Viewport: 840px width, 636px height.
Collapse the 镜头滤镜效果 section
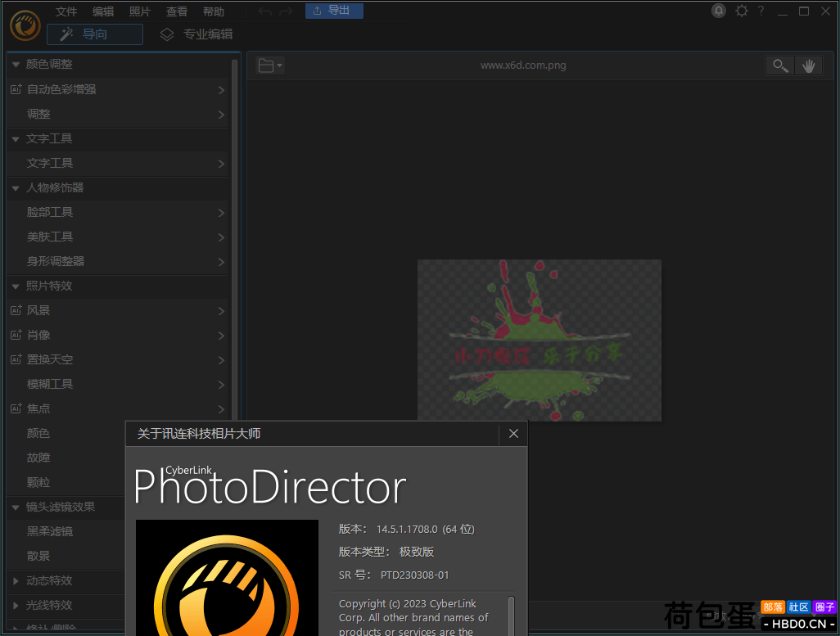(x=16, y=507)
